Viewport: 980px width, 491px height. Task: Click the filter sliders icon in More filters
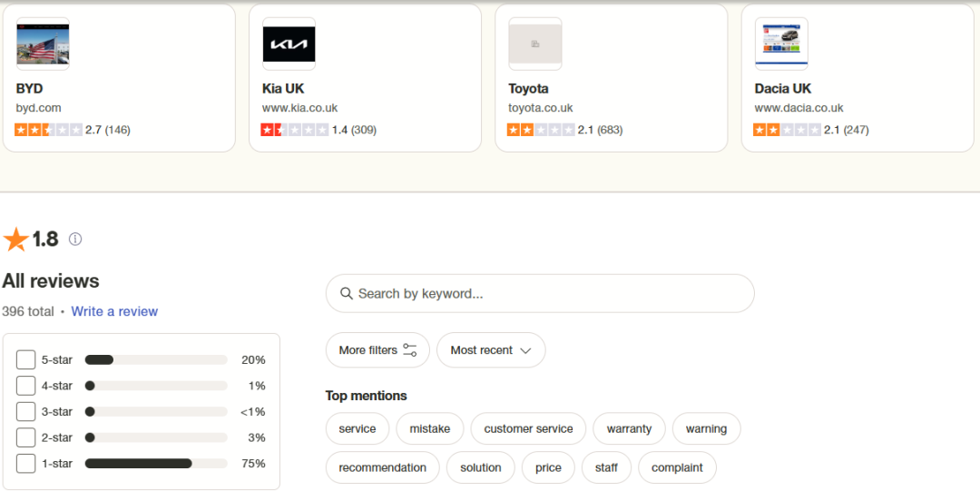[x=410, y=350]
